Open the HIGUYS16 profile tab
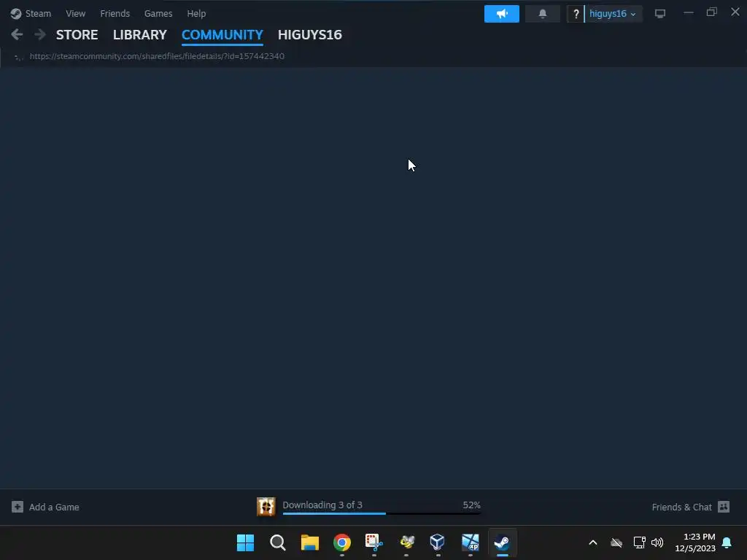Viewport: 747px width, 560px height. pyautogui.click(x=309, y=35)
